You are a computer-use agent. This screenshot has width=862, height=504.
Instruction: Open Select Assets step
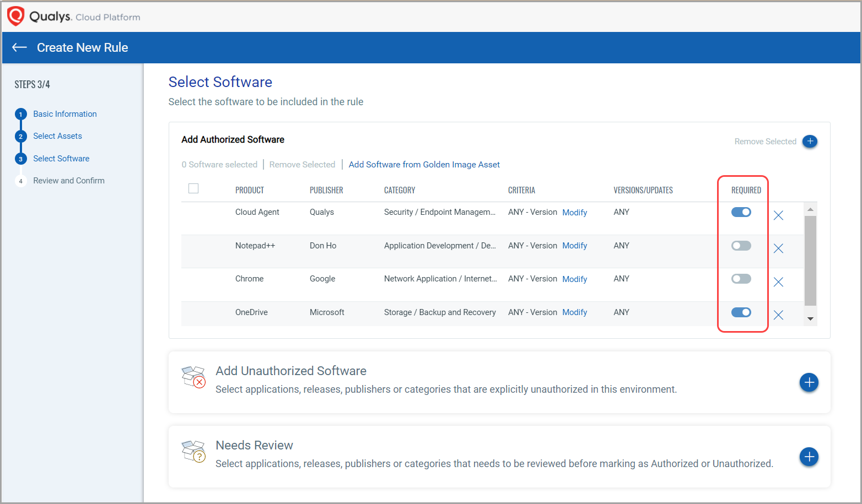pos(57,136)
